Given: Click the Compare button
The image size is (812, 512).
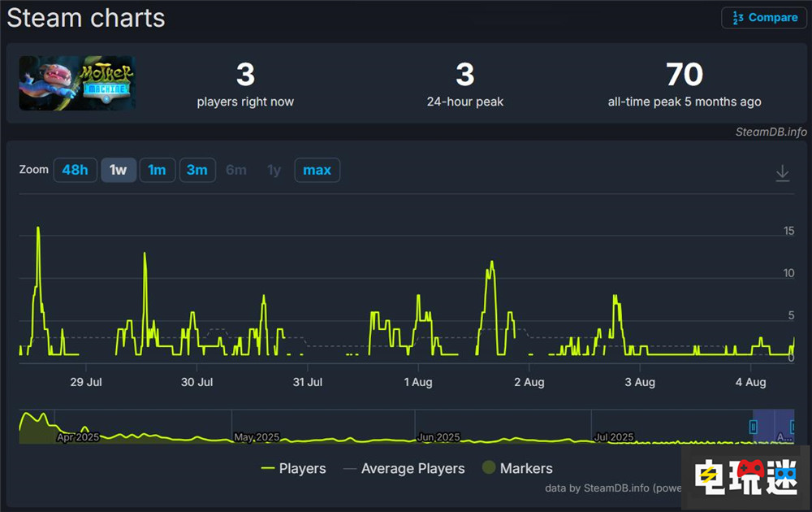Looking at the screenshot, I should tap(764, 18).
